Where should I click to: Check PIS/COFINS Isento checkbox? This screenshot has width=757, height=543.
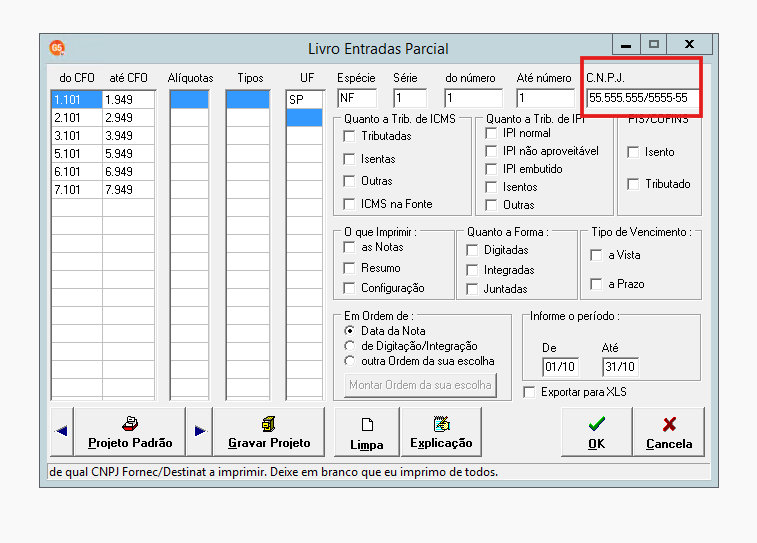(633, 152)
